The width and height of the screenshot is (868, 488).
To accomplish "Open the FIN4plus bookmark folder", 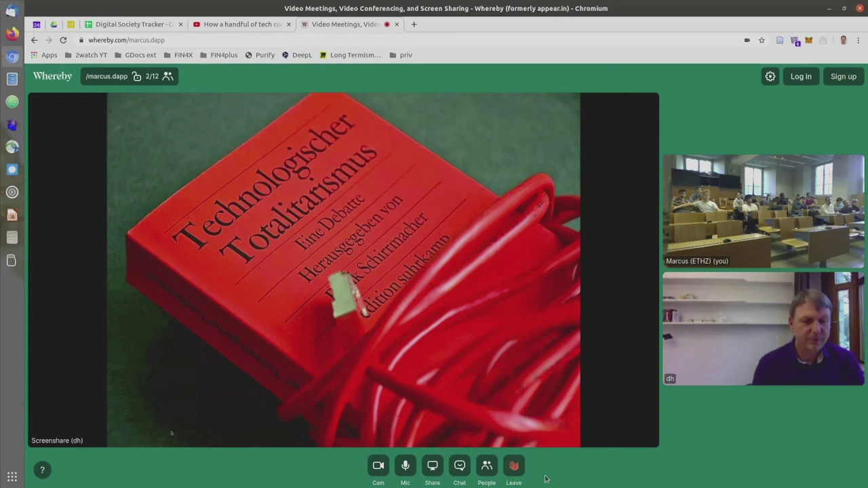I will tap(219, 55).
